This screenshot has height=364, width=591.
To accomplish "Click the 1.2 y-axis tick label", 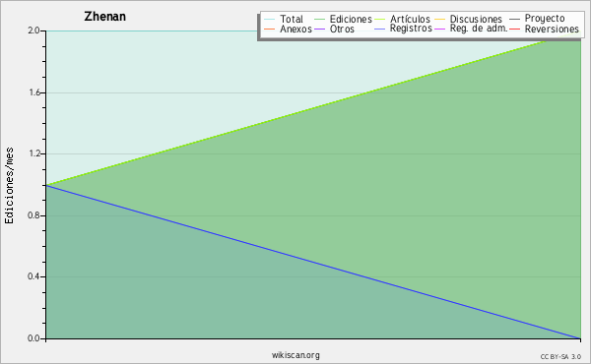I will [x=34, y=153].
